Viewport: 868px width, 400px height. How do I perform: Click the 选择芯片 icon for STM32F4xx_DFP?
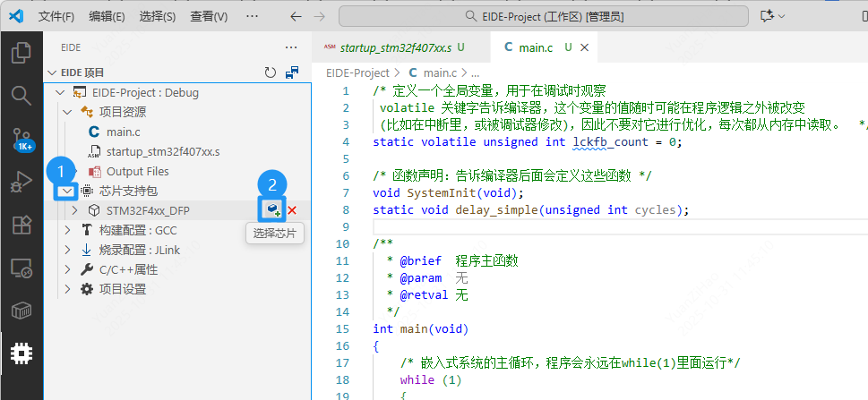pyautogui.click(x=273, y=210)
